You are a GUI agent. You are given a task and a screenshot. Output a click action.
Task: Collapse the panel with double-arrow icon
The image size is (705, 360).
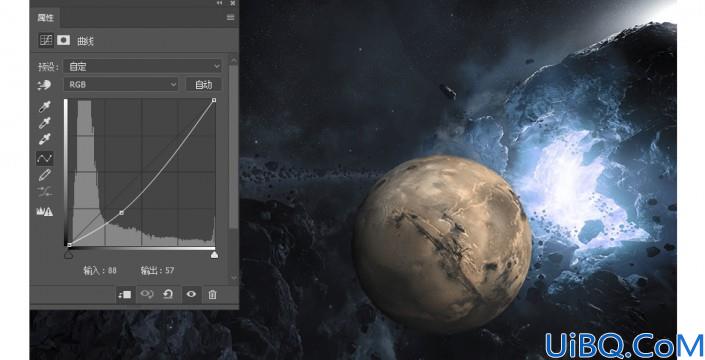(219, 3)
